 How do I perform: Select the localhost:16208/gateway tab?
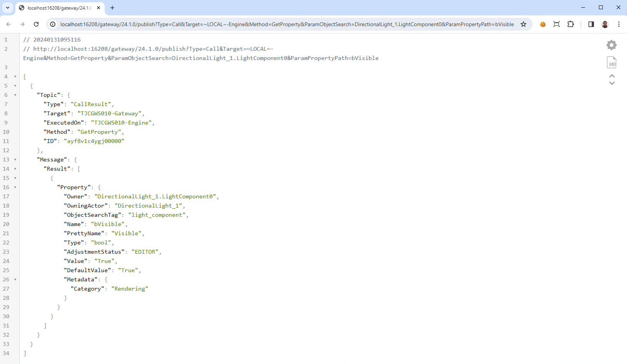tap(58, 8)
